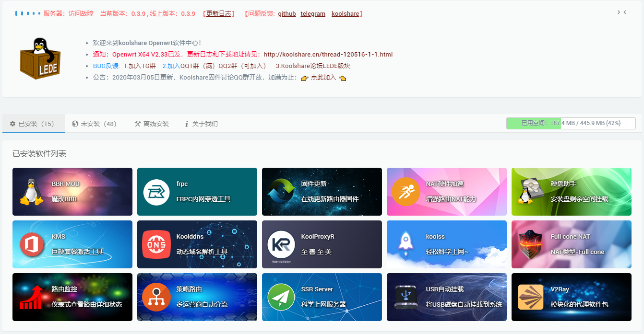Click the pointing hand after 点此加入
The width and height of the screenshot is (644, 334).
342,78
